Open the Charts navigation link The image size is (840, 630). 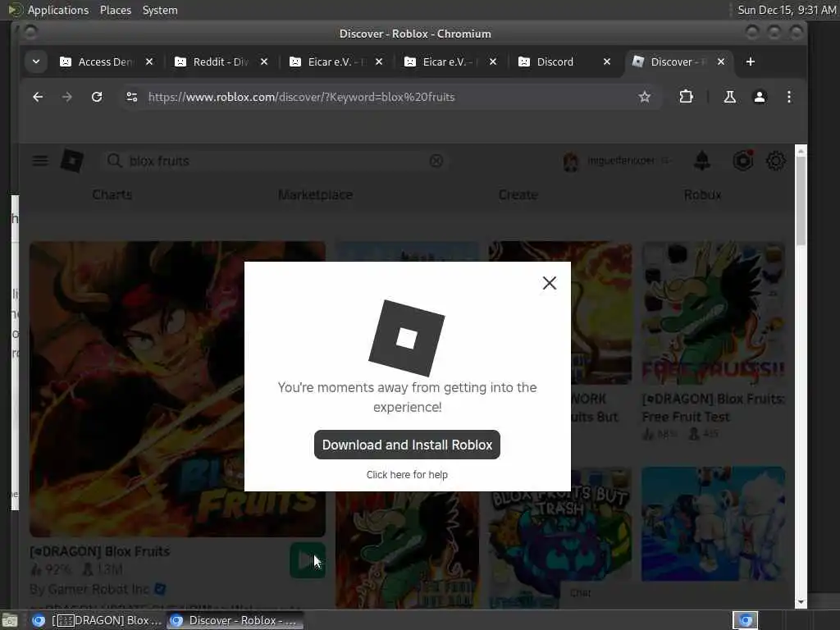112,194
